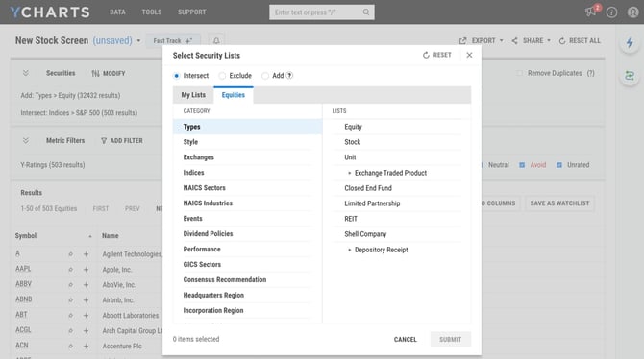Open the screen name dropdown arrow
Viewport: 644px width, 359px height.
click(x=138, y=40)
